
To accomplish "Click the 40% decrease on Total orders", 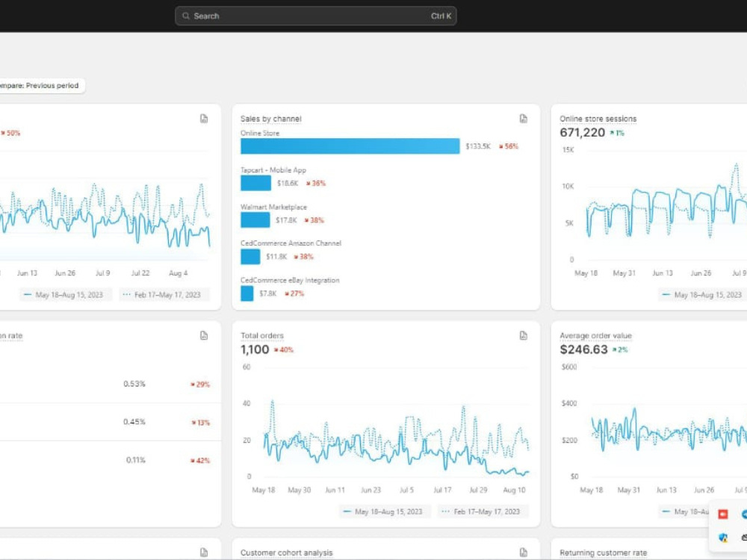I will 284,350.
